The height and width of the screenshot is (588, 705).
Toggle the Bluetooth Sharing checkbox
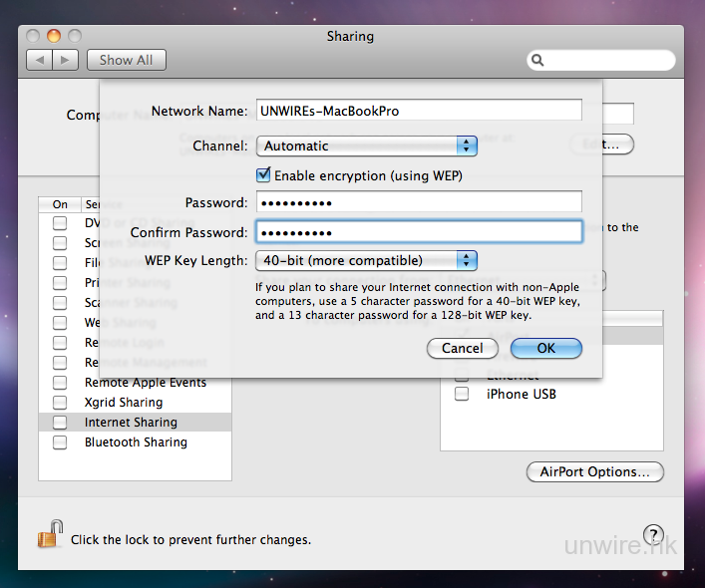click(61, 442)
